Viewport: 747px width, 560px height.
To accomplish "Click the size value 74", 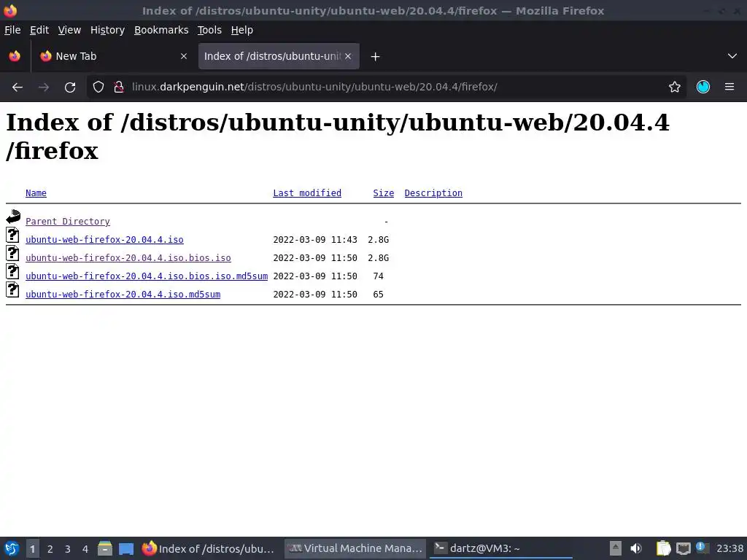I will coord(379,276).
